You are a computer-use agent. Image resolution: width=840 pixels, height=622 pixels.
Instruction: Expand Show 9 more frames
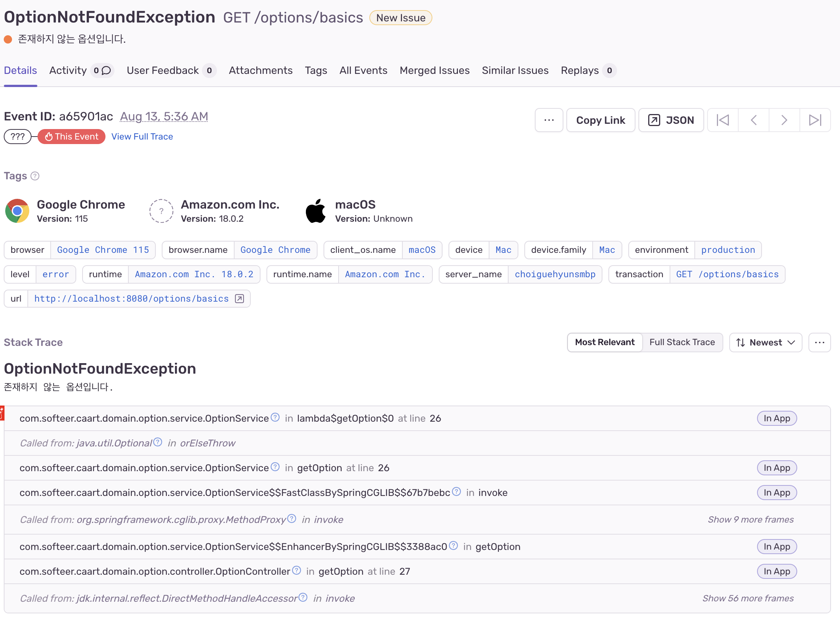tap(750, 520)
